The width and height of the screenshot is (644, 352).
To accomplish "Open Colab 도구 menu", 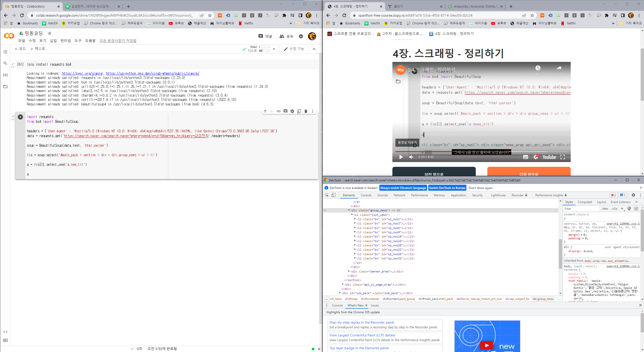I will click(78, 41).
